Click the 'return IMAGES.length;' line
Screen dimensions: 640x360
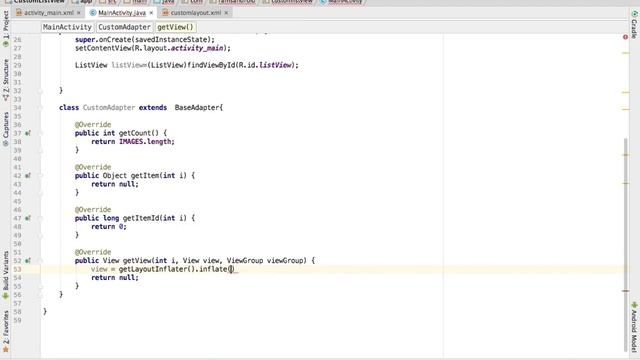tap(133, 142)
